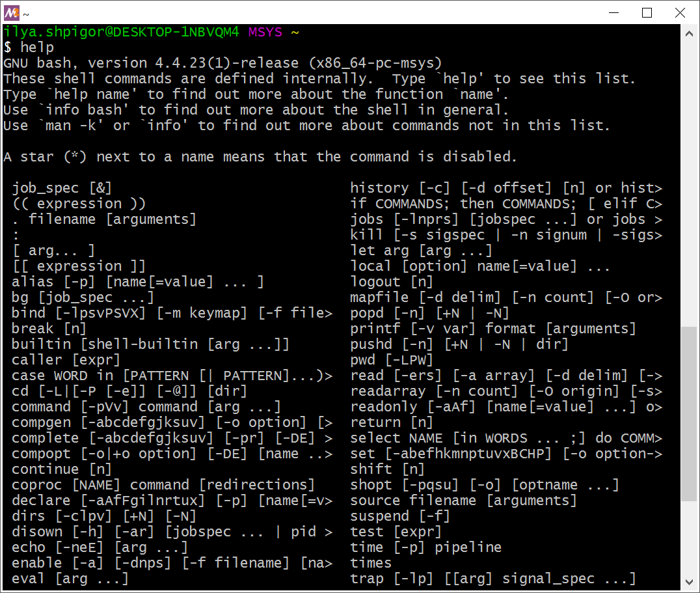
Task: Click the scrollbar up arrow
Action: 688,31
